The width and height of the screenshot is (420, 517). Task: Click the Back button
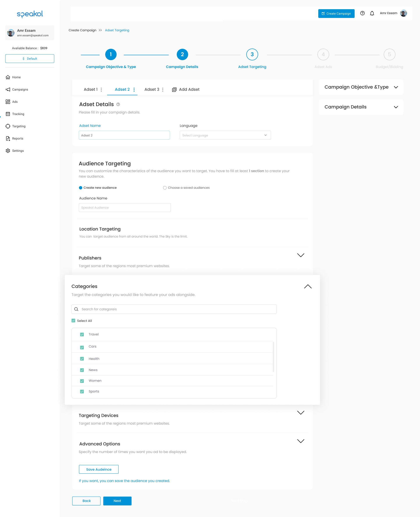pos(86,501)
